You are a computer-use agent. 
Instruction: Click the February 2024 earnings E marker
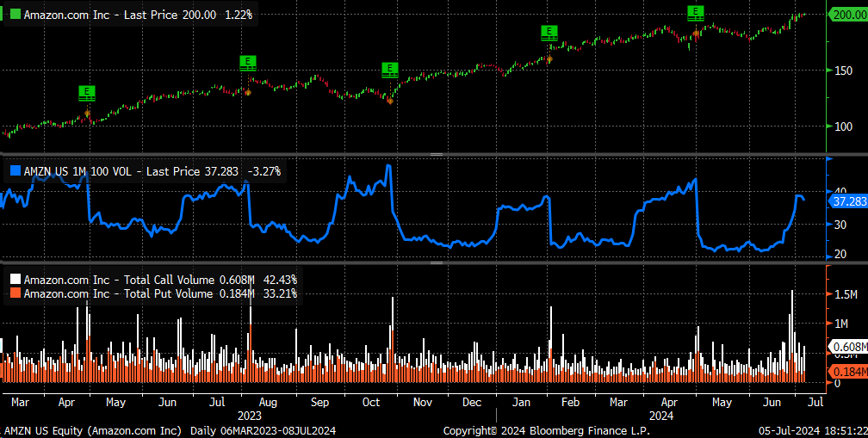(x=549, y=33)
